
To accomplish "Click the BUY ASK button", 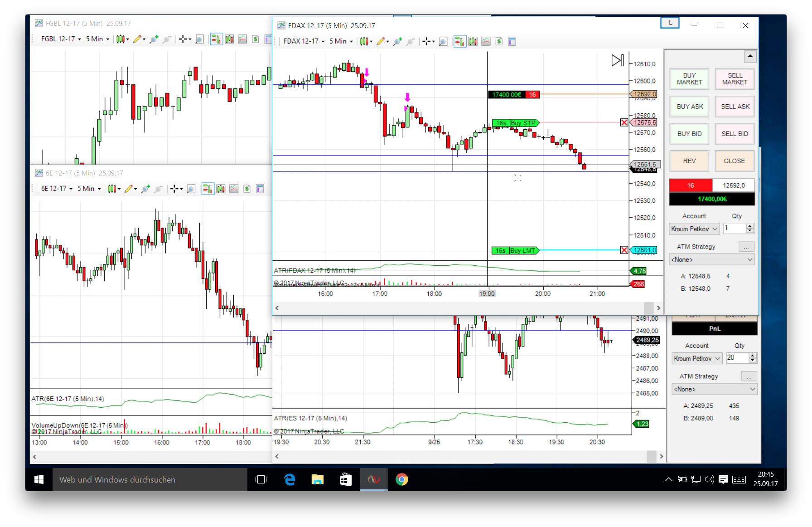I will (x=689, y=107).
